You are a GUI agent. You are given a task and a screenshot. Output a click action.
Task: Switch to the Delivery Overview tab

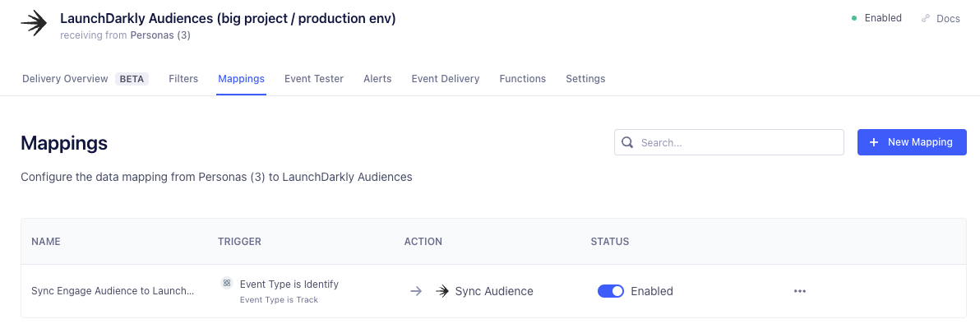point(65,79)
